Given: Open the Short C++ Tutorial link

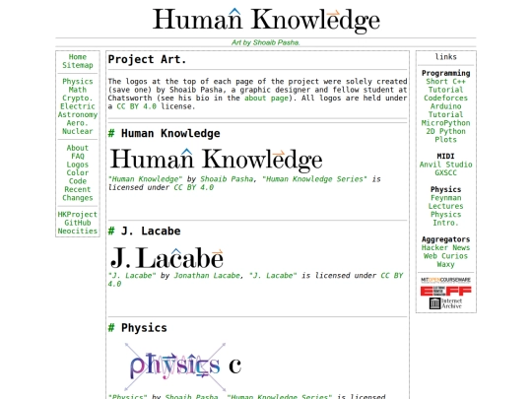Looking at the screenshot, I should point(445,86).
